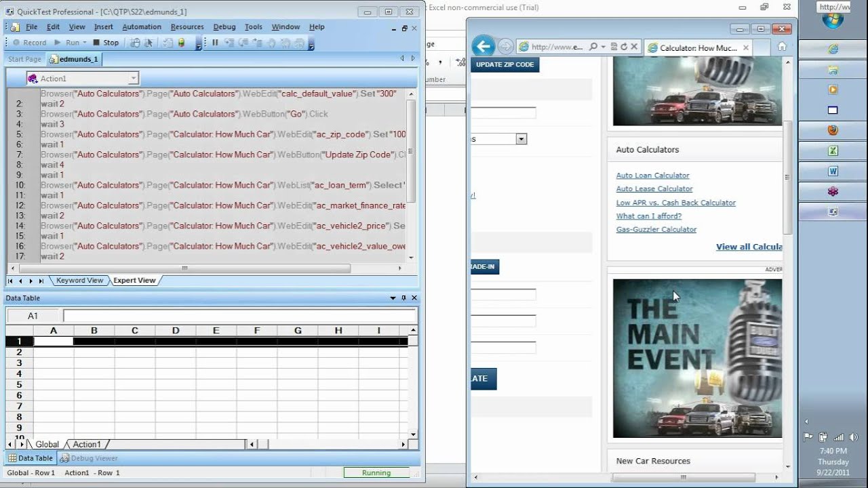Click the address bar search icon

pos(593,47)
